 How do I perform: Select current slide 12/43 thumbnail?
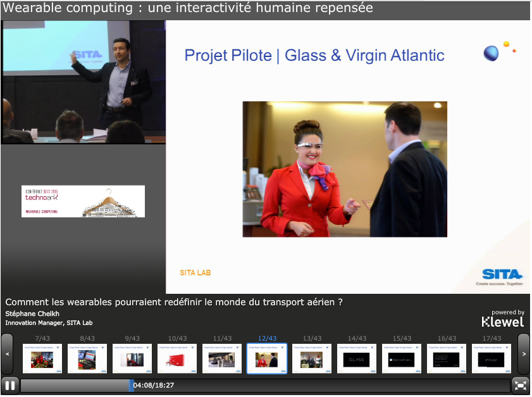pyautogui.click(x=267, y=358)
